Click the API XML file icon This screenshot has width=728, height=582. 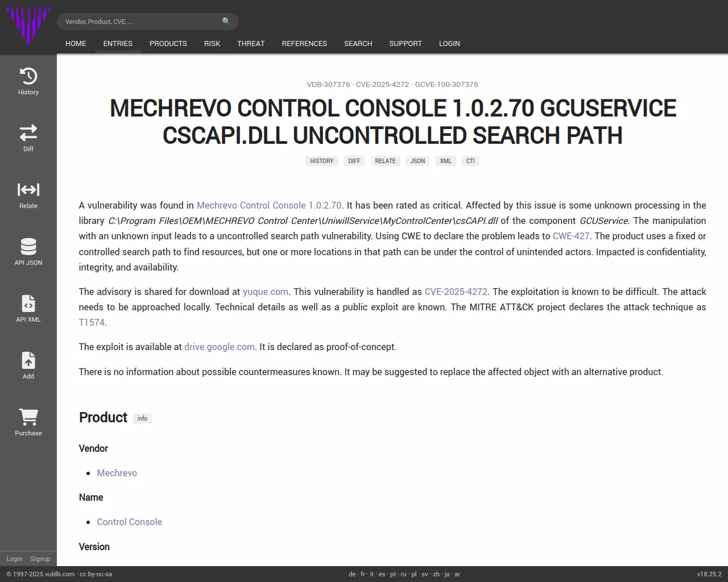(x=28, y=304)
